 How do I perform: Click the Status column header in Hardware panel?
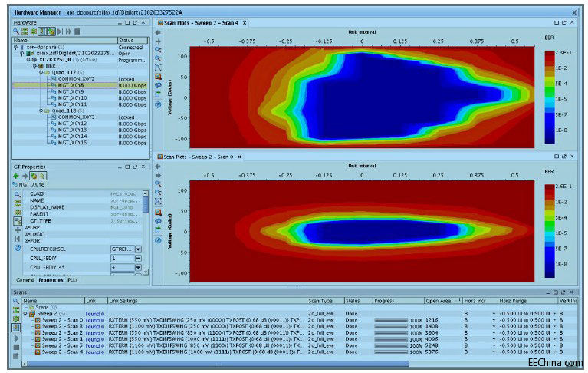(133, 40)
